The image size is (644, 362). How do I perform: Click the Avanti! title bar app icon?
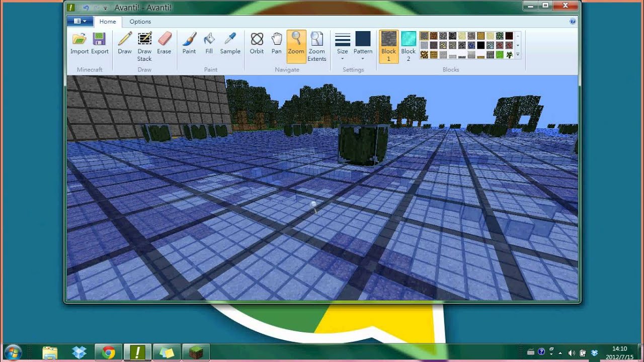(x=71, y=8)
